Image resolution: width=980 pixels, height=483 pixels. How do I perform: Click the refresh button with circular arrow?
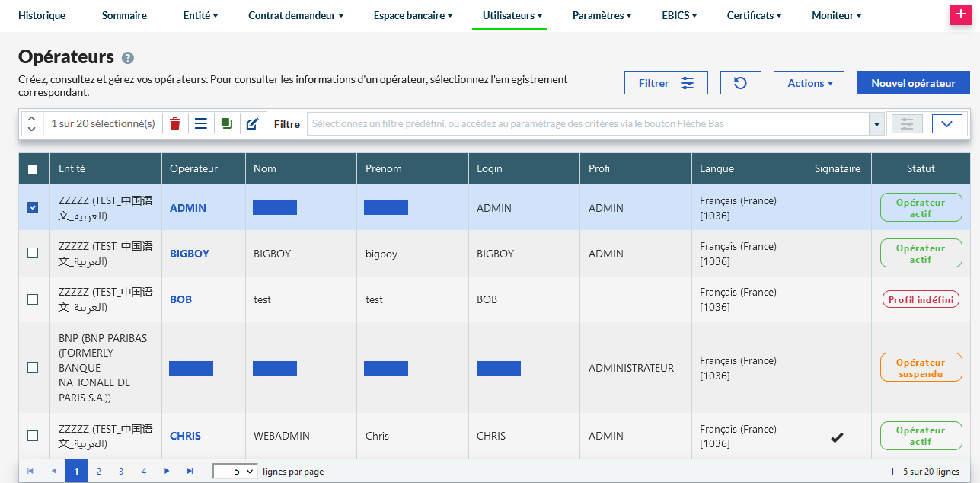tap(740, 83)
